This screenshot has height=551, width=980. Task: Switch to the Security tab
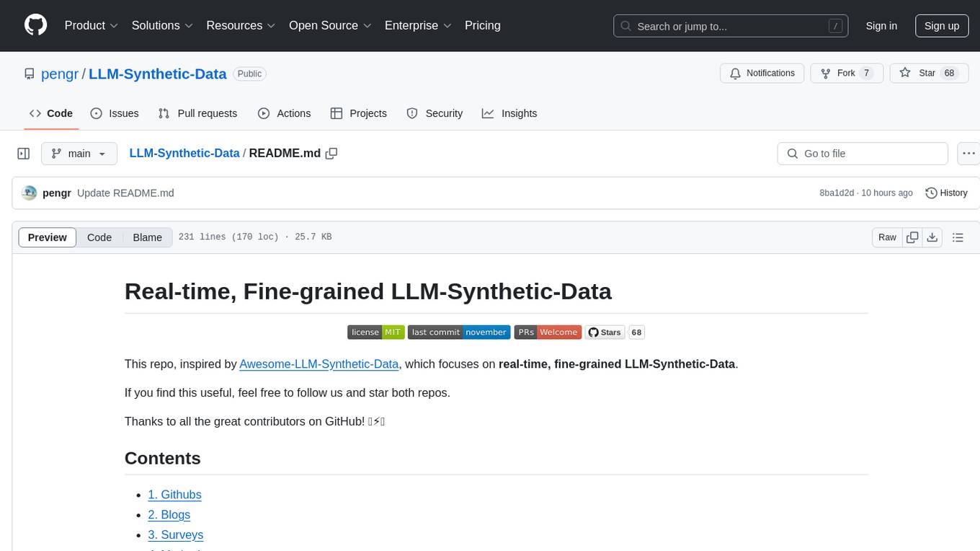(x=435, y=113)
